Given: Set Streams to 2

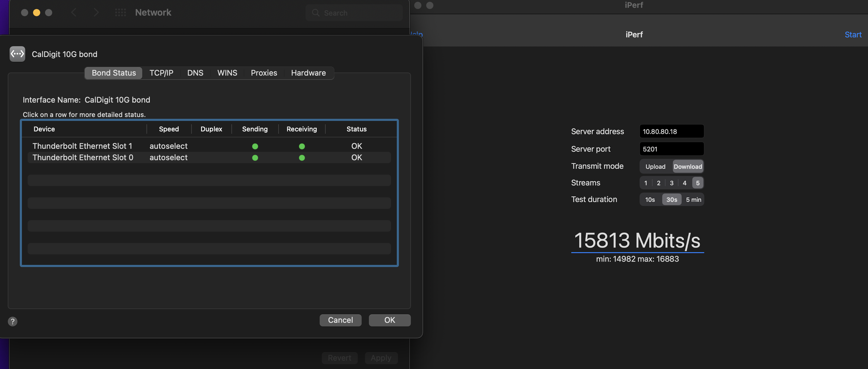Looking at the screenshot, I should coord(658,183).
